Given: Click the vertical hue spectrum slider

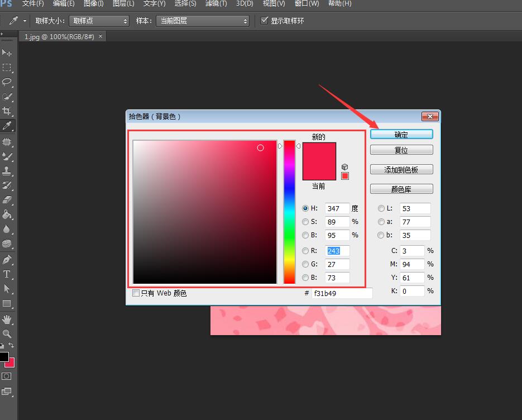Looking at the screenshot, I should coord(289,212).
